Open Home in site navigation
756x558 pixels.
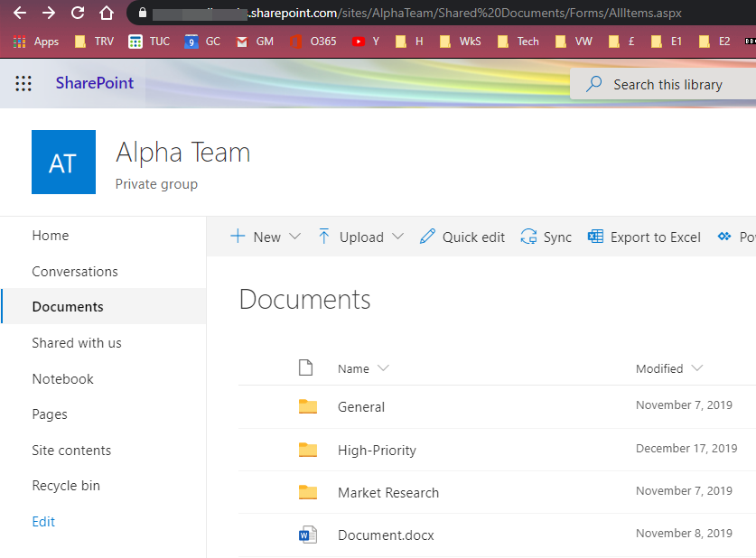51,235
